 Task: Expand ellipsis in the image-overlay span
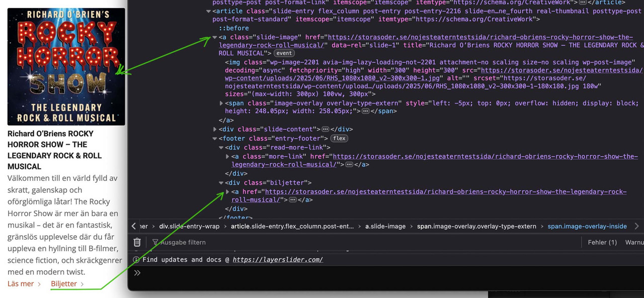coord(366,111)
